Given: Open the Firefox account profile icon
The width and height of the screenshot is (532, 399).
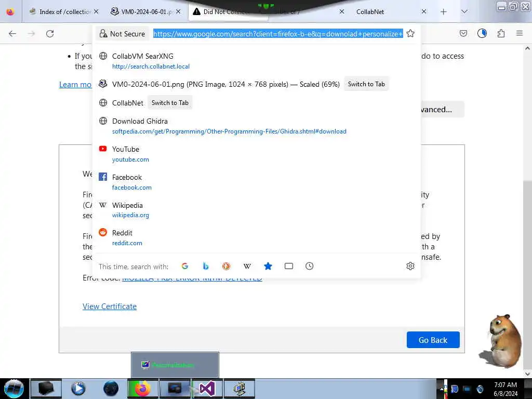Looking at the screenshot, I should pyautogui.click(x=482, y=33).
